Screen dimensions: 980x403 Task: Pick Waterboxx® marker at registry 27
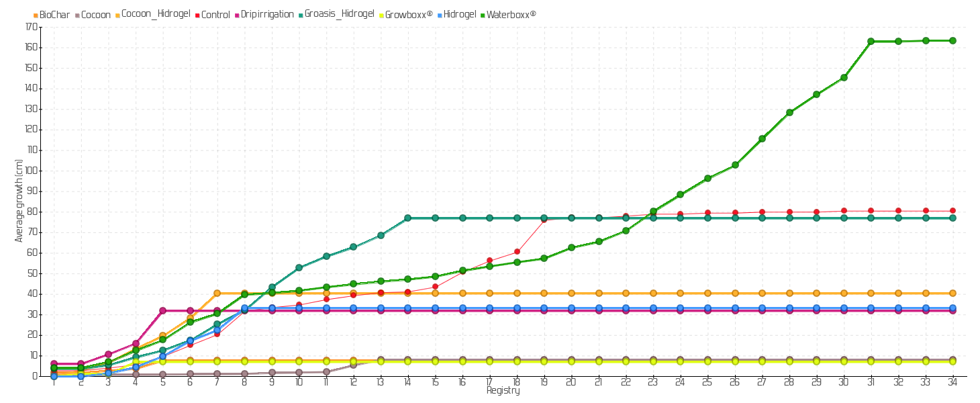coord(762,139)
